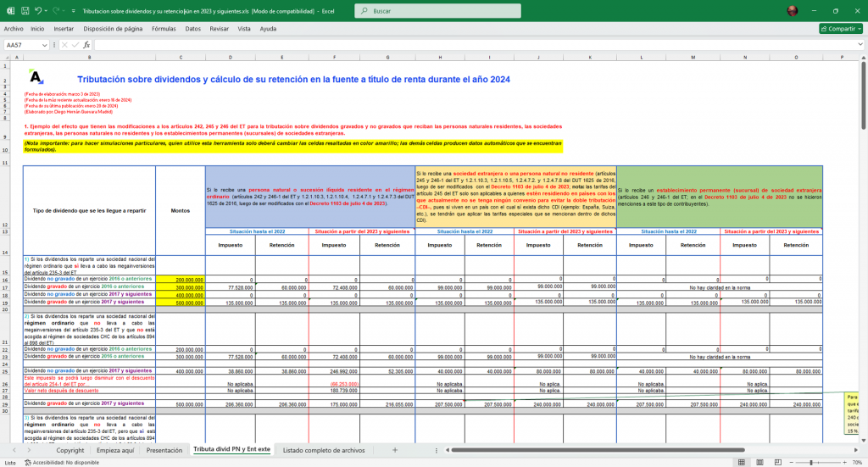Add a new sheet with plus button
The height and width of the screenshot is (467, 868).
395,450
